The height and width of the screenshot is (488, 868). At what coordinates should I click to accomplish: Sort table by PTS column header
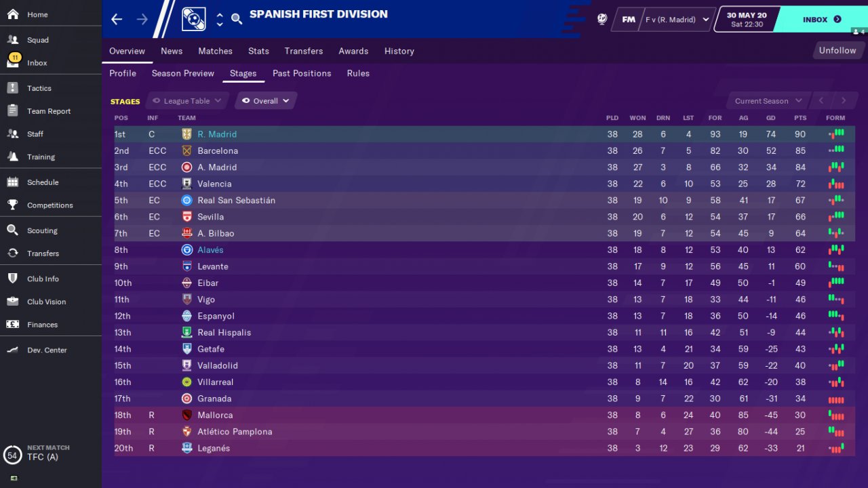pyautogui.click(x=800, y=118)
